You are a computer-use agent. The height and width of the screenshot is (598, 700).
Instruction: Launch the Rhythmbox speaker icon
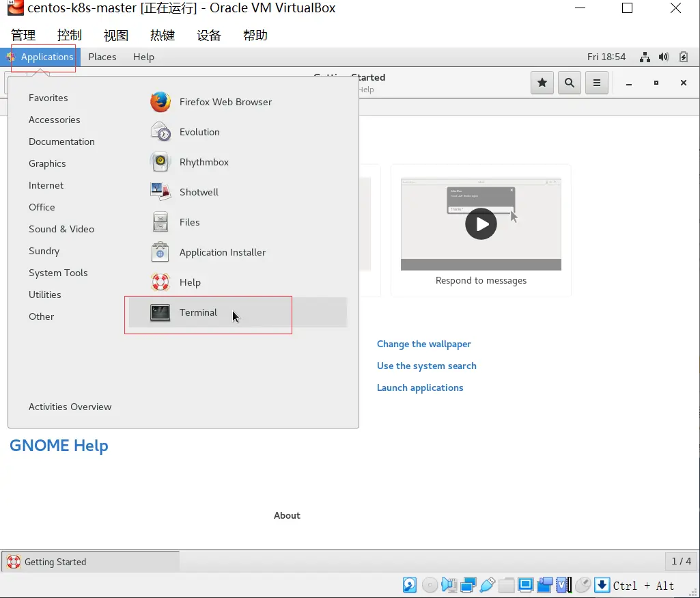(x=160, y=162)
